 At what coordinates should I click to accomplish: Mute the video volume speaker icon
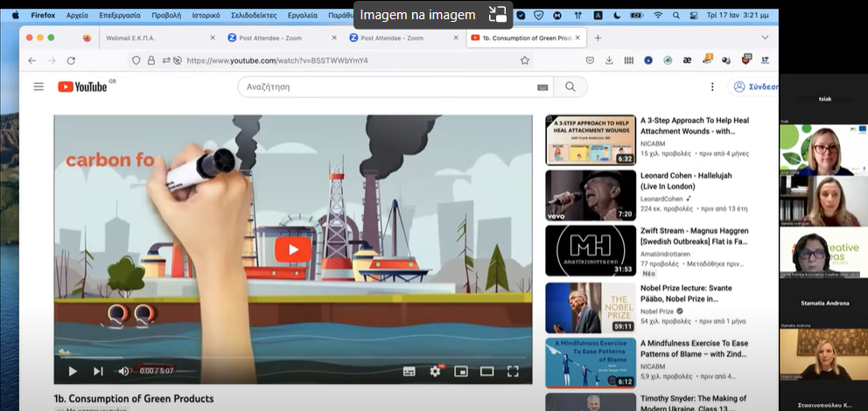123,372
